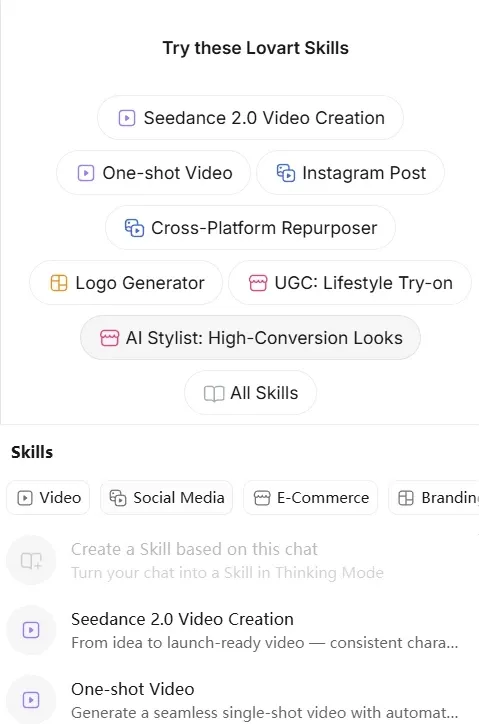
Task: Open Seedance 2.0 Video Creation list title
Action: tap(182, 619)
